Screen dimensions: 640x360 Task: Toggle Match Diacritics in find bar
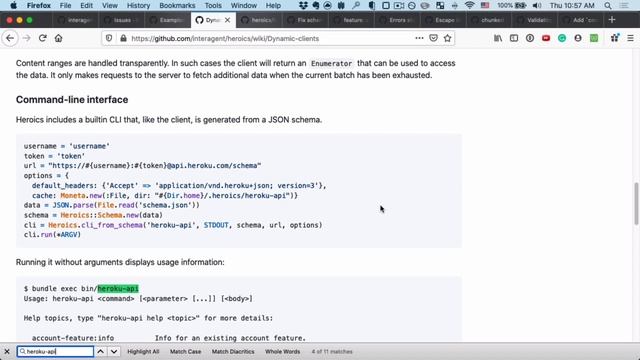pos(233,351)
